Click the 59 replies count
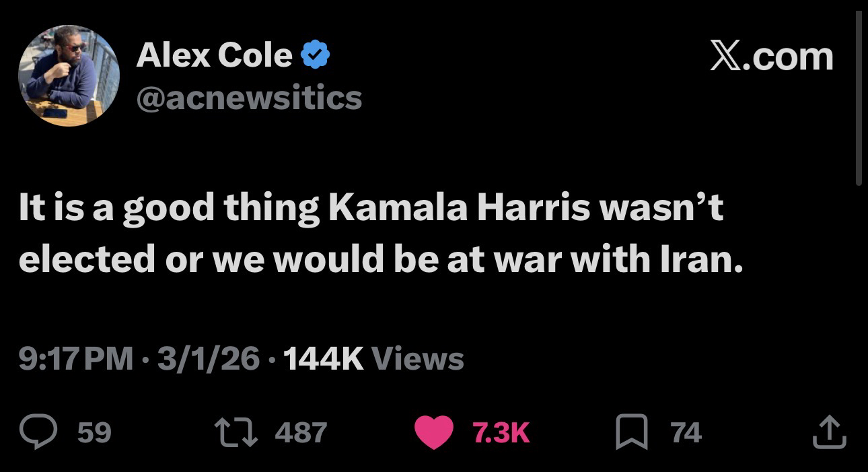 click(x=94, y=432)
